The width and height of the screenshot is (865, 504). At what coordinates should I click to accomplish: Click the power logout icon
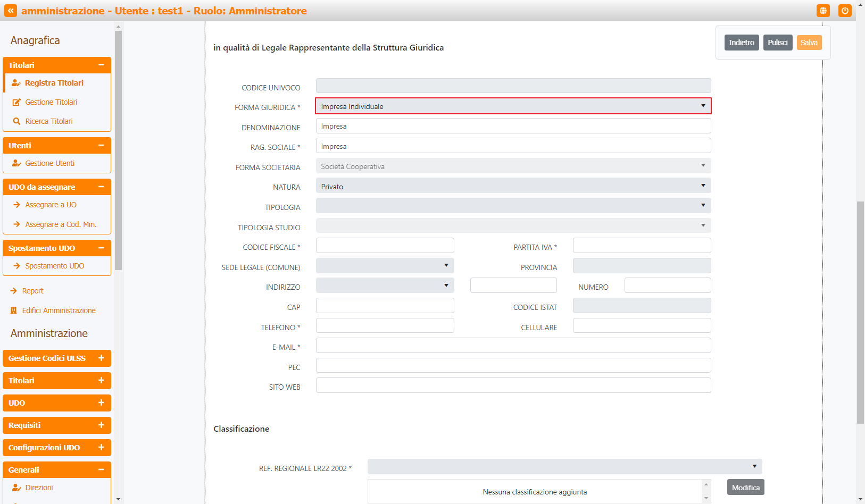[x=845, y=11]
